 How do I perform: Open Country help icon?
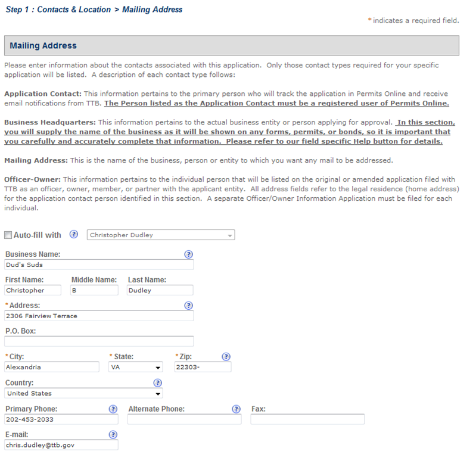[x=158, y=383]
